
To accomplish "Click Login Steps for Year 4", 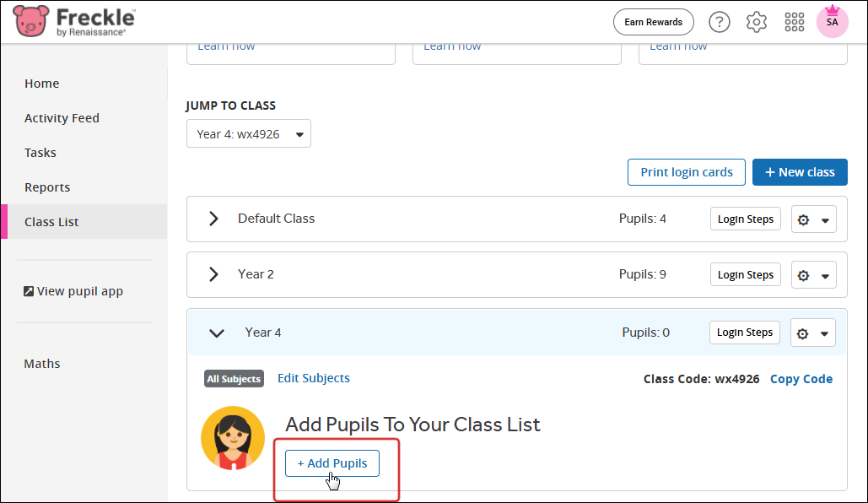I will click(745, 333).
